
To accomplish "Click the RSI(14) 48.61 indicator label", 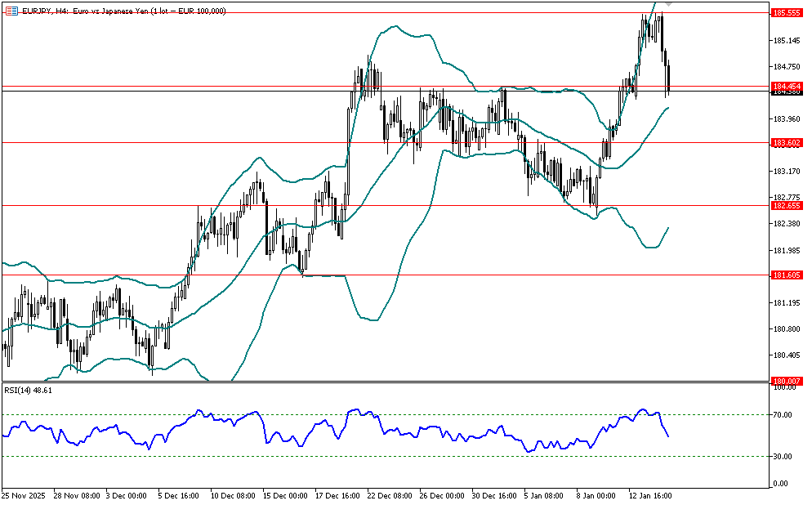I will coord(29,391).
